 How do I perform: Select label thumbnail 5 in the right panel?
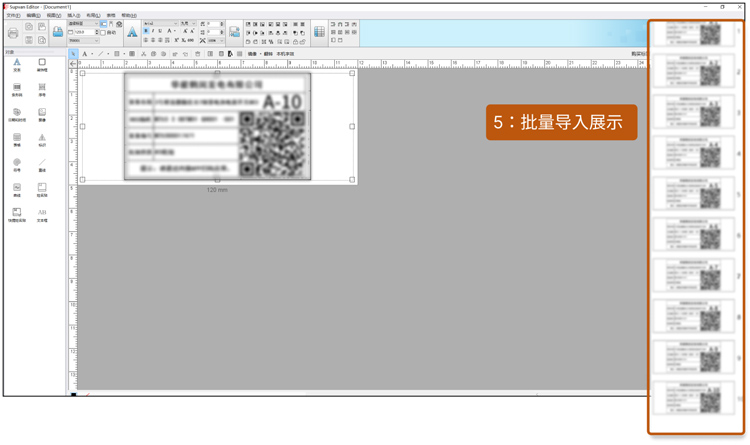[693, 194]
